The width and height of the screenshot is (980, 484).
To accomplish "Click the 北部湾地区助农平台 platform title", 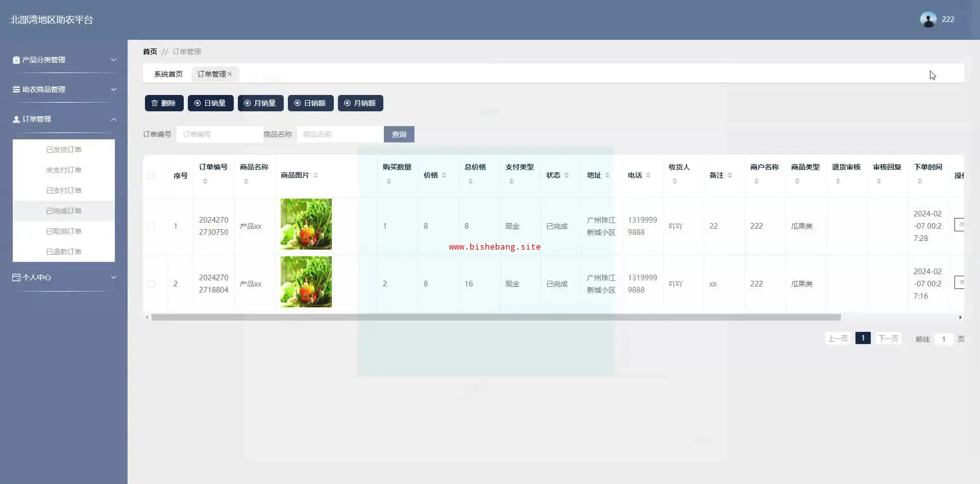I will 52,20.
